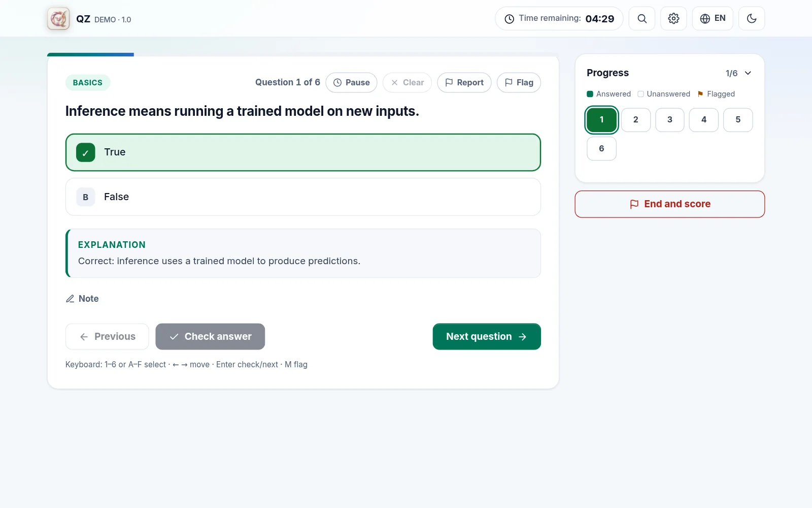The height and width of the screenshot is (508, 812).
Task: Click the Time remaining timer
Action: [x=559, y=19]
